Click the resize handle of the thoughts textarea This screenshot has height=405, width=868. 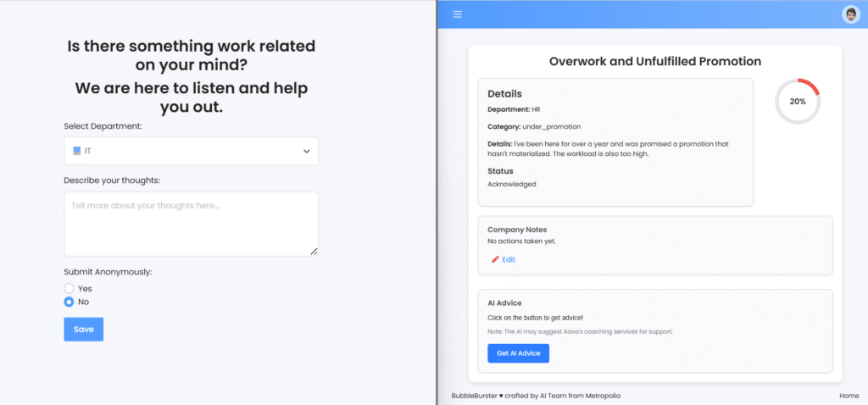tap(314, 251)
